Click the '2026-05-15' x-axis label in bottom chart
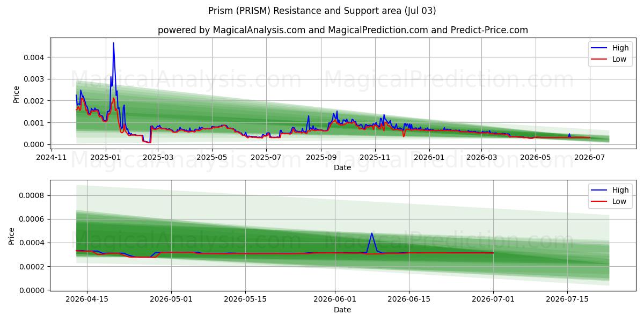 245,299
